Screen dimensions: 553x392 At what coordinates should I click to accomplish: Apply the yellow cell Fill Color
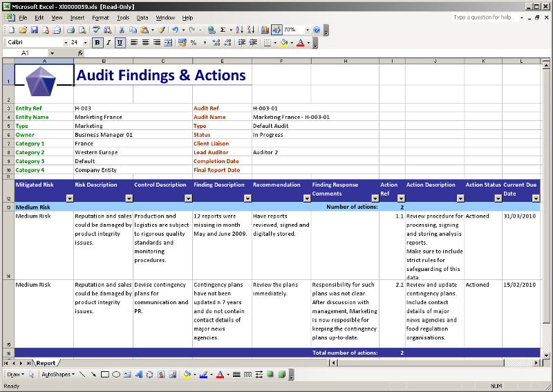click(x=284, y=43)
